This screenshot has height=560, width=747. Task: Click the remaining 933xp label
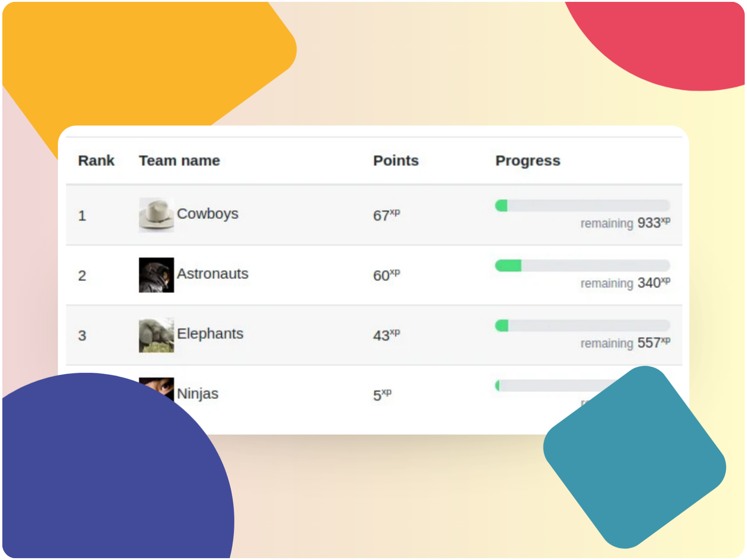625,223
